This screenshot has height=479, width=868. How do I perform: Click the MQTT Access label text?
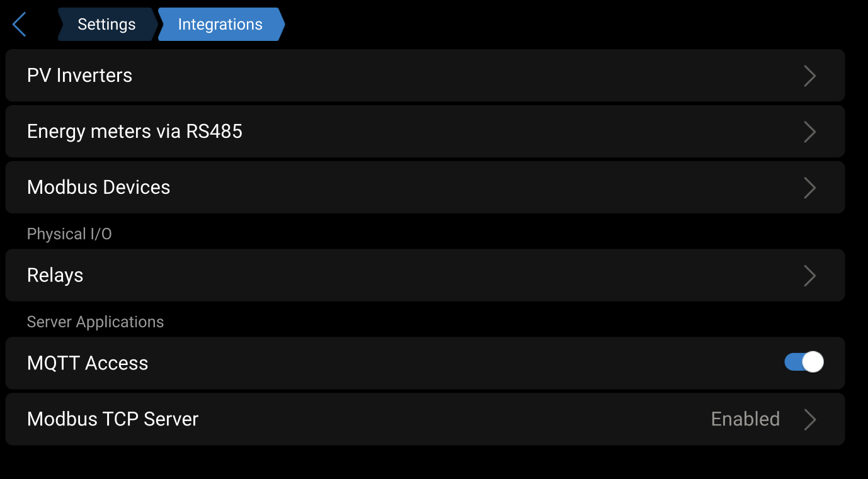click(88, 363)
